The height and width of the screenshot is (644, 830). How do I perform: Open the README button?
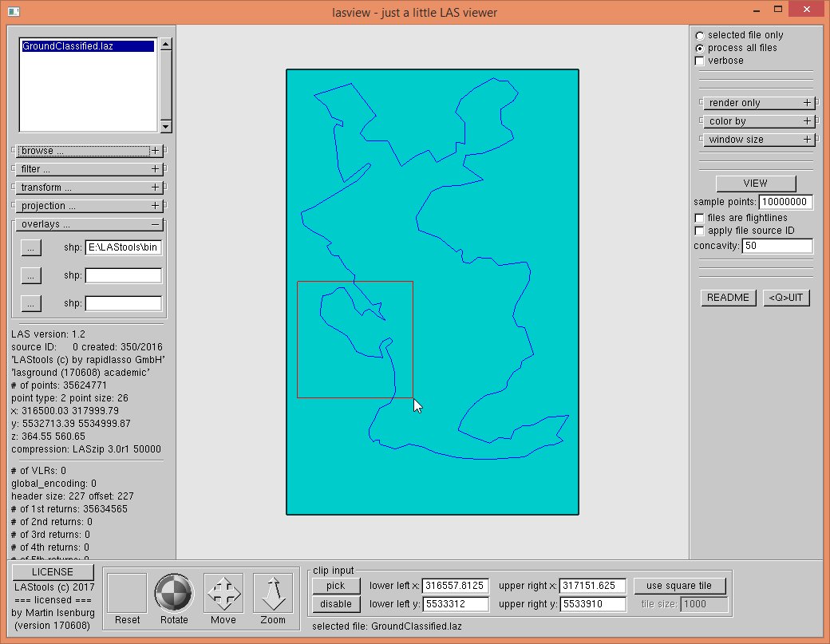coord(728,298)
